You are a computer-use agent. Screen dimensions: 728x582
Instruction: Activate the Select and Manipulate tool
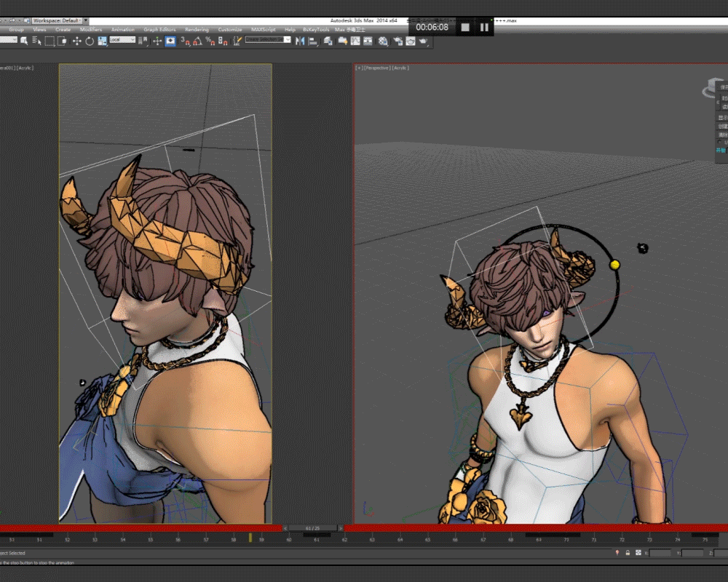coord(157,41)
